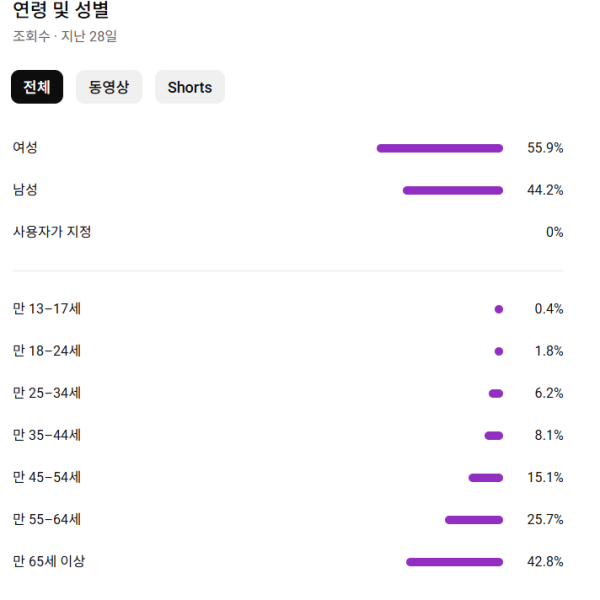Click the 사용자가 지정 row label
The height and width of the screenshot is (600, 600).
point(52,232)
